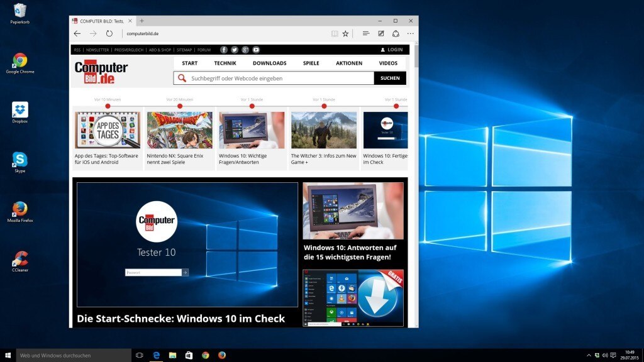
Task: Open CCleaner desktop shortcut
Action: 20,259
